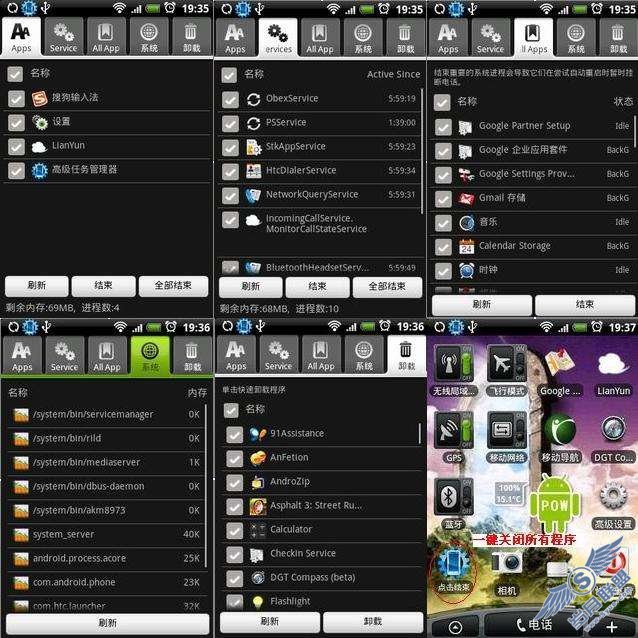The image size is (638, 638).
Task: Uncheck the checkbox beside LianYun in apps list
Action: 16,146
